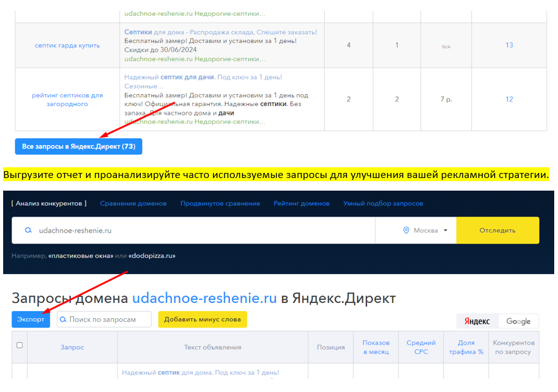Click the domain search field with udachnoe-reshenie.ru
Viewport: 558px width, 392px height.
[x=193, y=230]
